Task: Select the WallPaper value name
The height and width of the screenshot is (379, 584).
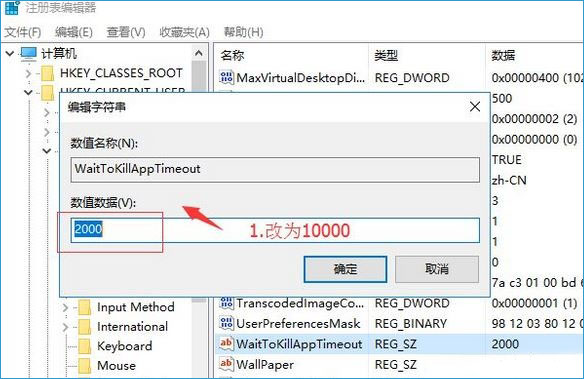Action: [265, 364]
